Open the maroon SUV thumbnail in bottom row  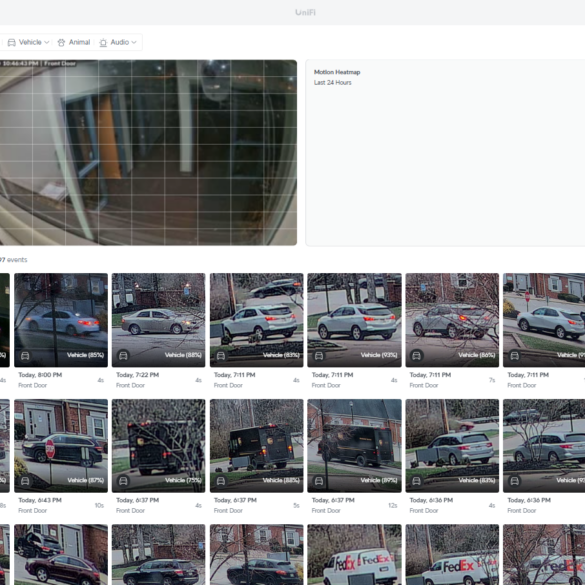pyautogui.click(x=61, y=554)
